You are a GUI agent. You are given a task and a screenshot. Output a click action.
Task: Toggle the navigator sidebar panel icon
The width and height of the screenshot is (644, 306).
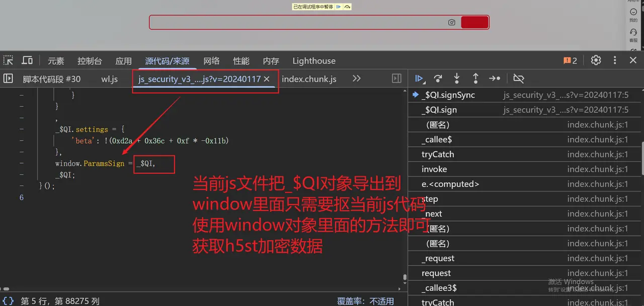[8, 78]
